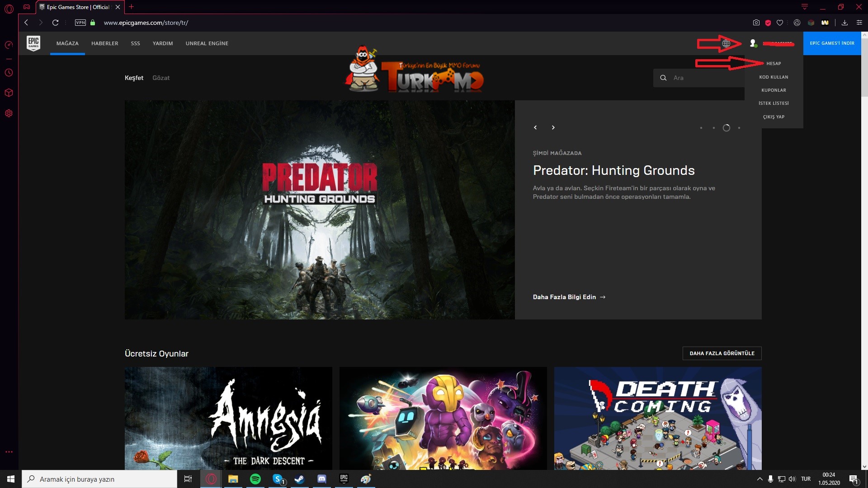868x488 pixels.
Task: Go to the next carousel slide with the chevron
Action: click(553, 127)
